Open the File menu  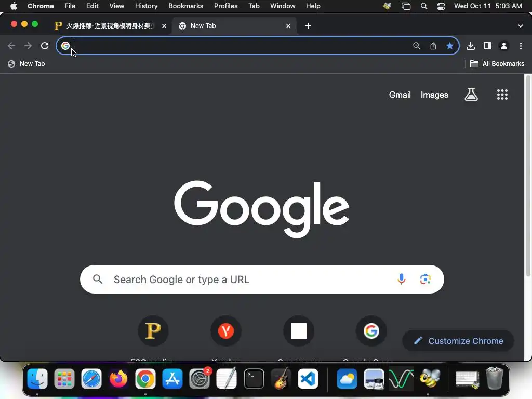point(70,6)
